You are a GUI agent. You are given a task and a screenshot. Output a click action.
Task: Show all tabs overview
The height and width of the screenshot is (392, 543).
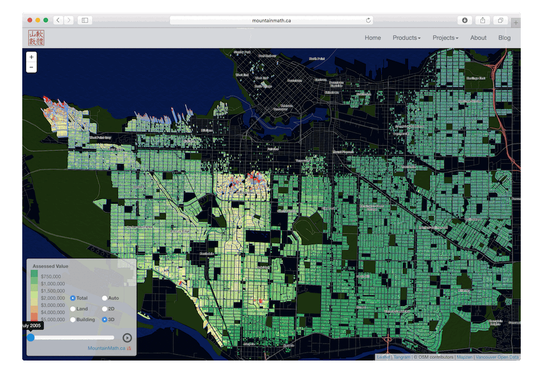tap(500, 20)
